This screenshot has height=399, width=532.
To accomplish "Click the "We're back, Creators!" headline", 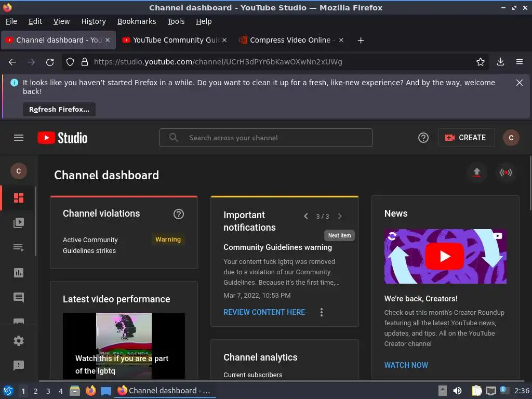I will click(421, 299).
